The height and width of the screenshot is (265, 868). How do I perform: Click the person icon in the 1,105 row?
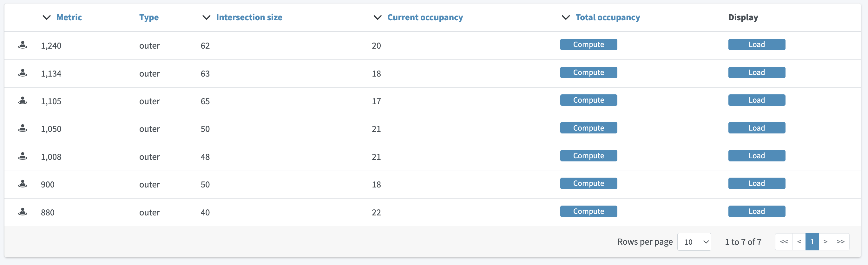tap(23, 101)
